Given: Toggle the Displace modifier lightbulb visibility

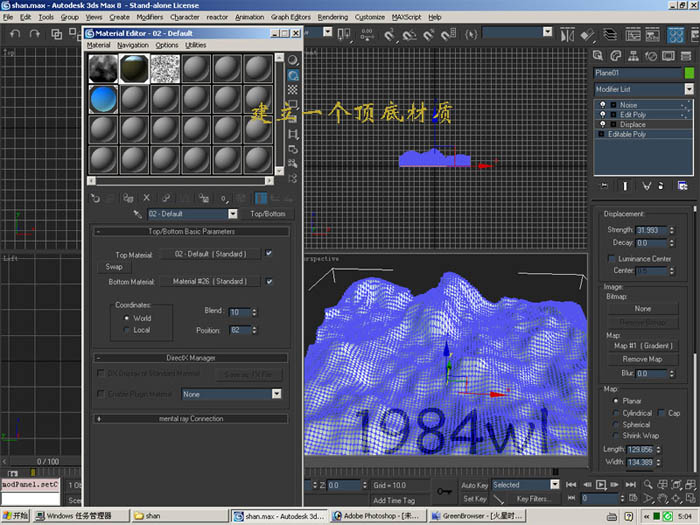Looking at the screenshot, I should click(x=603, y=125).
